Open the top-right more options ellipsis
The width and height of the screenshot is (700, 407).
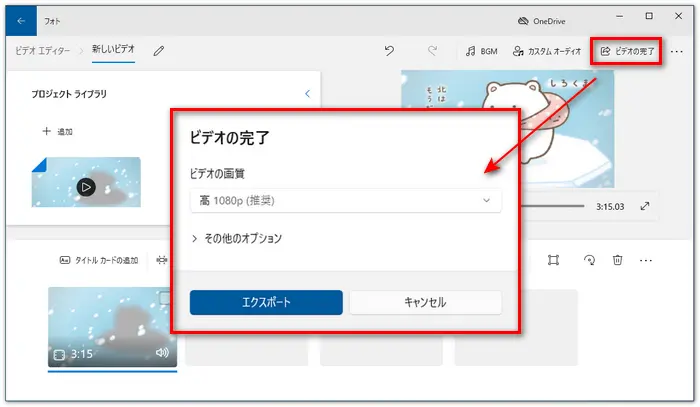pos(675,50)
